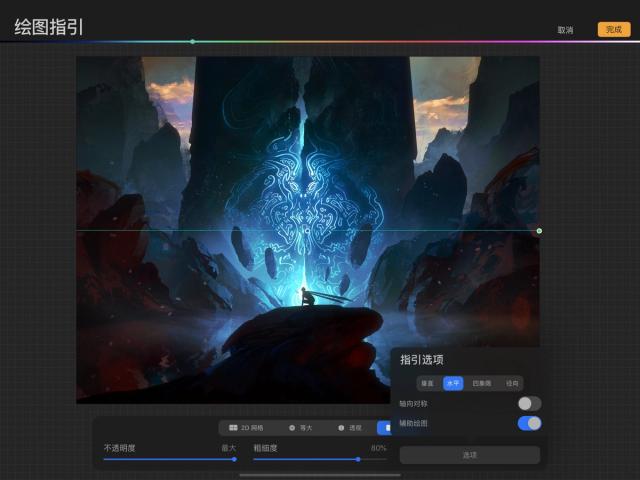Choose the 径向 radial symmetry option
This screenshot has height=480, width=640.
coord(512,383)
